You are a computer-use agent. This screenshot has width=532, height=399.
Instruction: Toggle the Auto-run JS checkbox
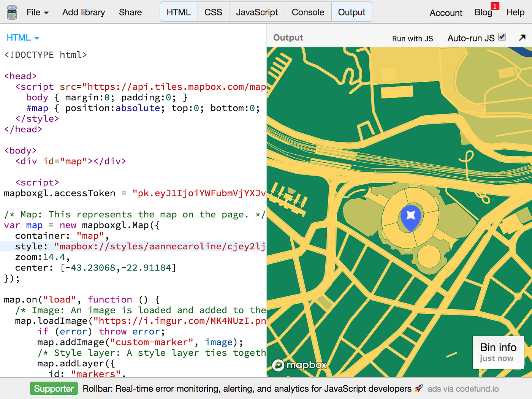pos(502,36)
